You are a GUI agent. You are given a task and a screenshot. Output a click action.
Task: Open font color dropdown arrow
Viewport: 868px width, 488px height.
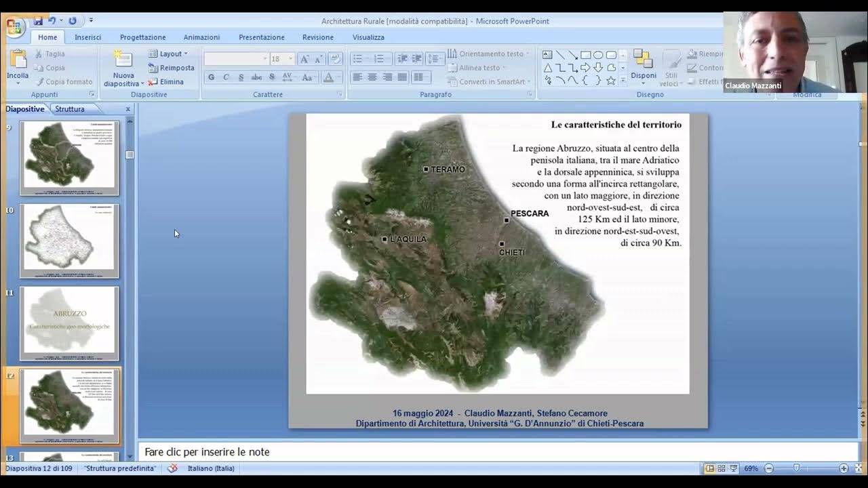(339, 77)
